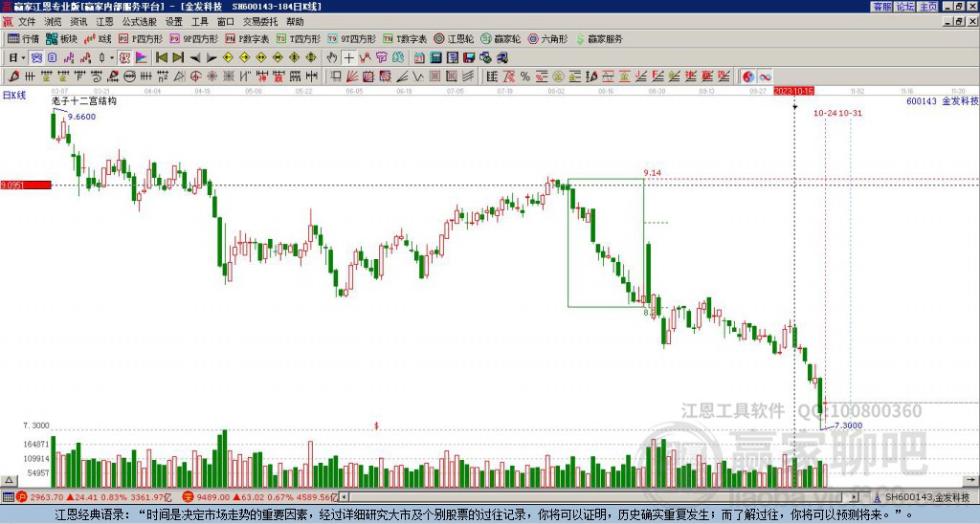Click the 板块 toolbar button

62,38
